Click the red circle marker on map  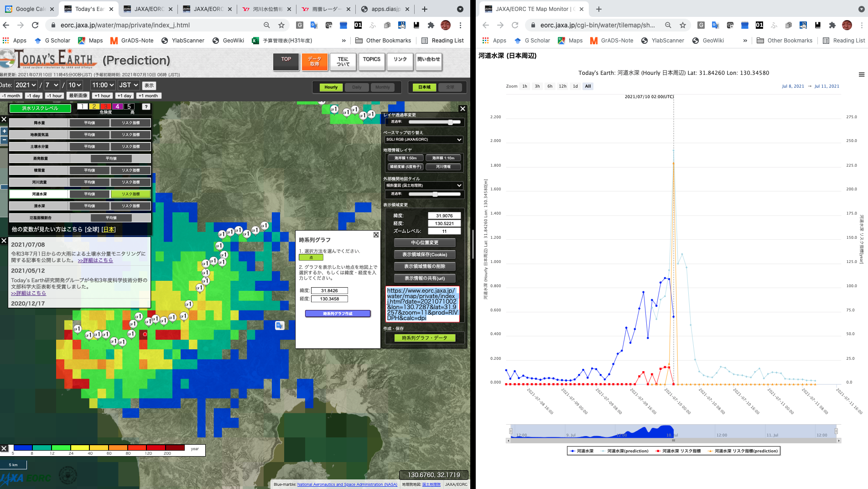click(x=145, y=334)
